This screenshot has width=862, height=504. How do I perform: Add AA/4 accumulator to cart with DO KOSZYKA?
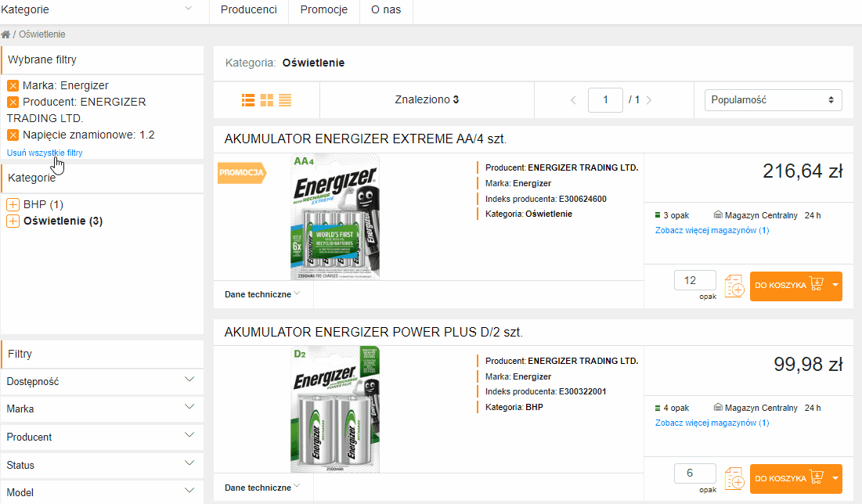(x=789, y=285)
